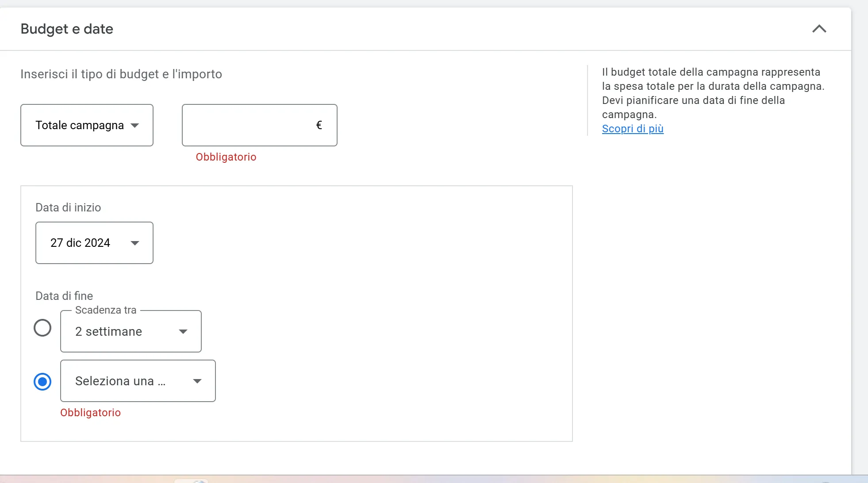
Task: Click the euro budget amount input field
Action: (x=252, y=125)
